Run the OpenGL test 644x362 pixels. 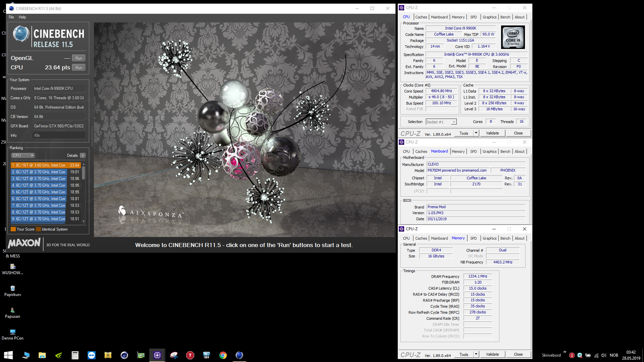[x=79, y=58]
